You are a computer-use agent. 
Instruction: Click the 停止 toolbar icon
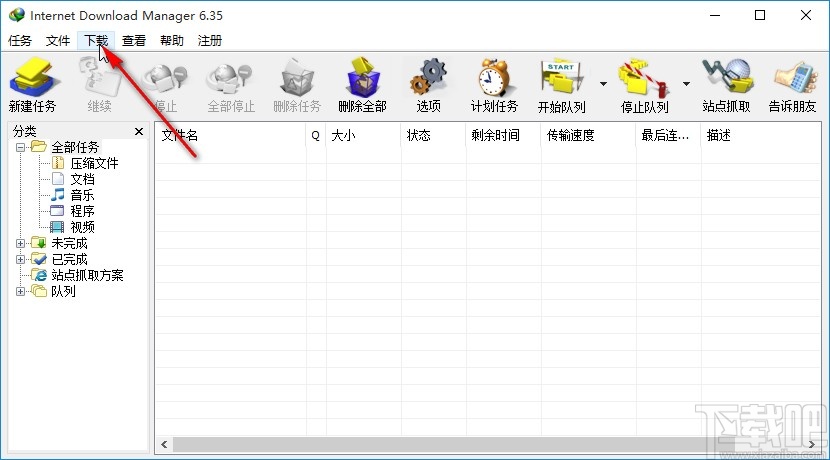point(165,85)
